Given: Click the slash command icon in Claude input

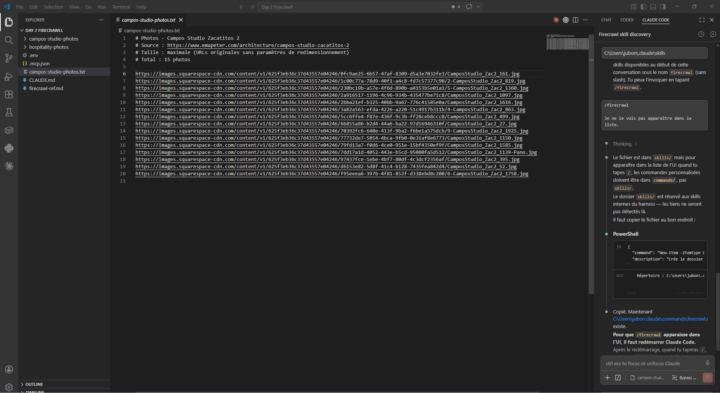Looking at the screenshot, I should click(x=618, y=378).
